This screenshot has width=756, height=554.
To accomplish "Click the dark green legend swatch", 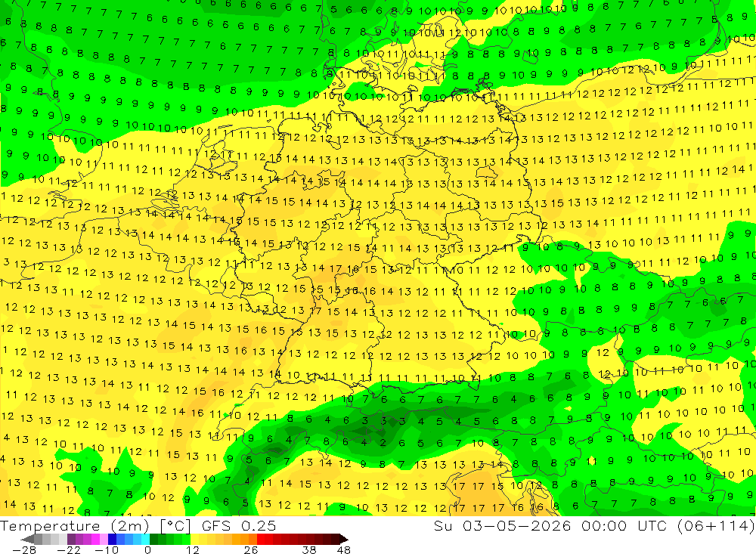I will coord(153,539).
